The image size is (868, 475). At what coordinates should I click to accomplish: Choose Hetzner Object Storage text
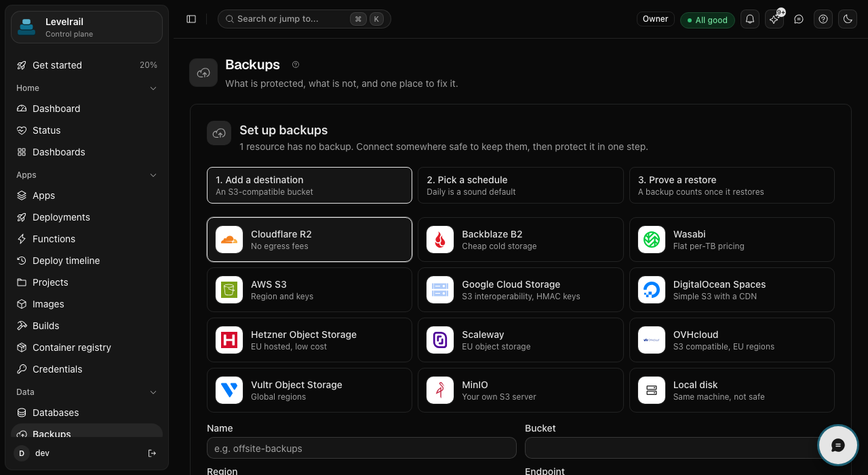pos(304,335)
